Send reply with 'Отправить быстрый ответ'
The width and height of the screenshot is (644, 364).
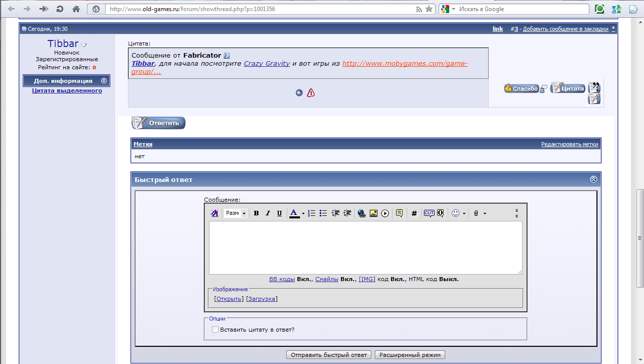click(329, 355)
